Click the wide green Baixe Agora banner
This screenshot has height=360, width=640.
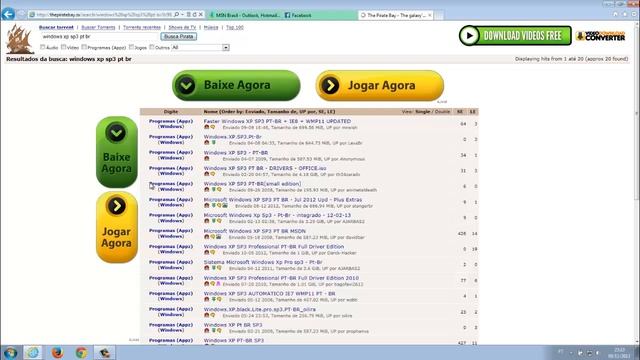[236, 85]
